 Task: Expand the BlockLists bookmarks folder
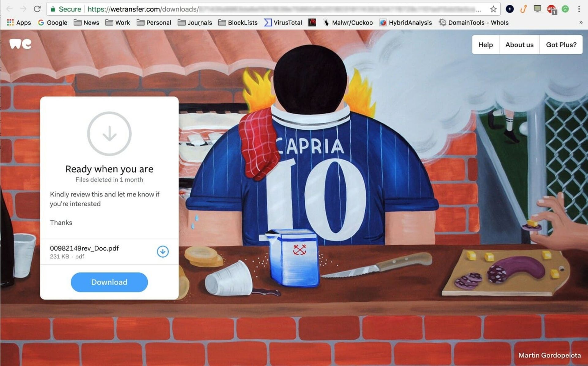238,22
